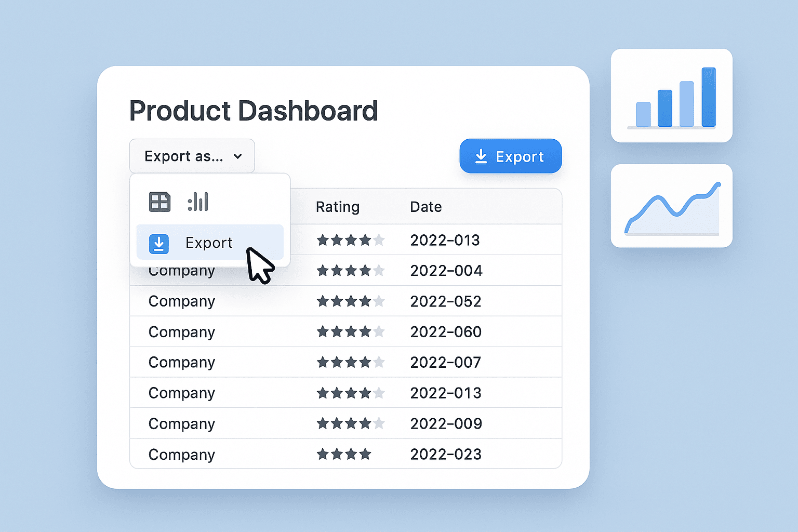Click star rating in the 2022-009 row
The height and width of the screenshot is (532, 798).
click(x=350, y=424)
